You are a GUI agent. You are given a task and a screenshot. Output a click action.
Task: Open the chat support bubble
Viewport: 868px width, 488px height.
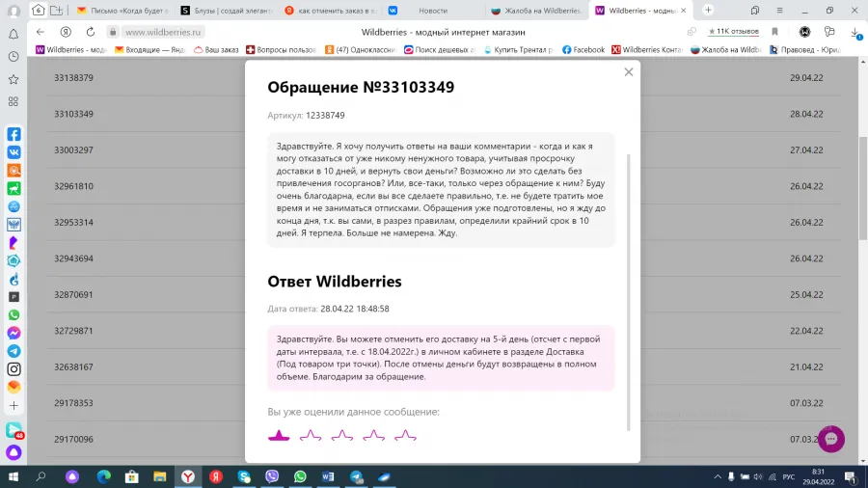pos(831,439)
